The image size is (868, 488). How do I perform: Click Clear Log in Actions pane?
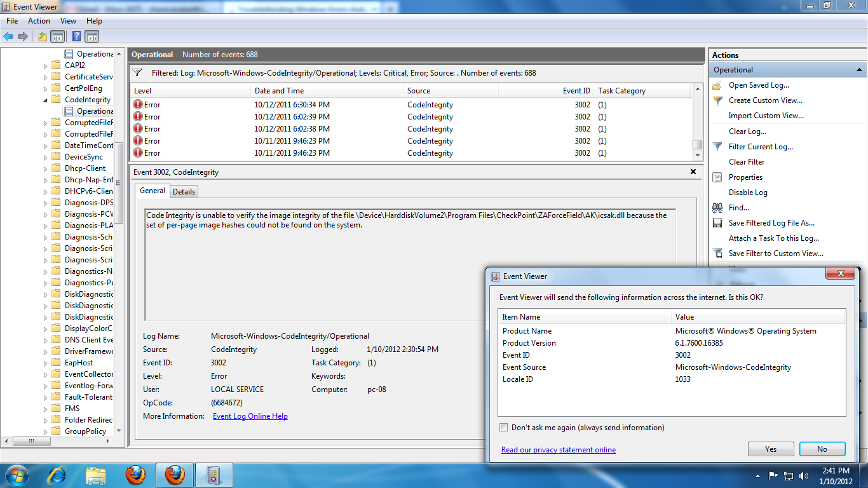747,132
